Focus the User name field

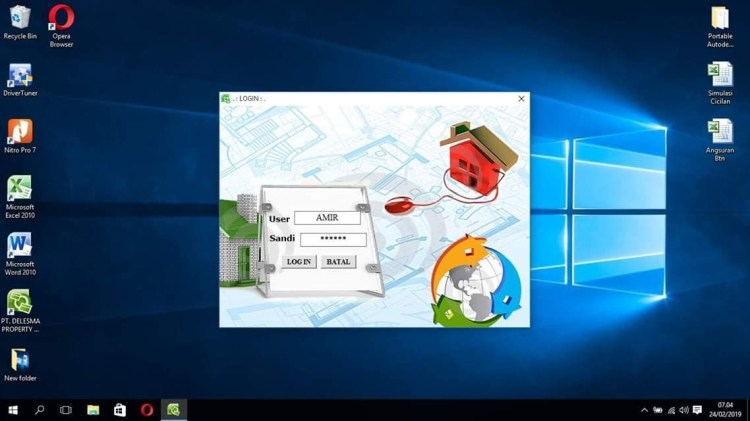click(327, 218)
